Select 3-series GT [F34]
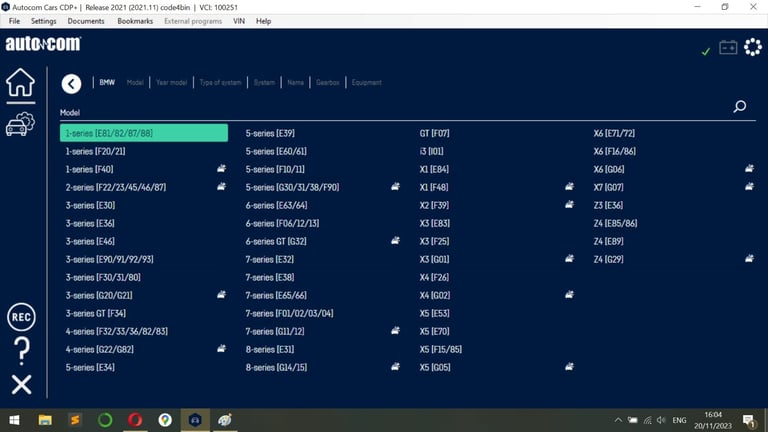This screenshot has height=432, width=768. (96, 313)
